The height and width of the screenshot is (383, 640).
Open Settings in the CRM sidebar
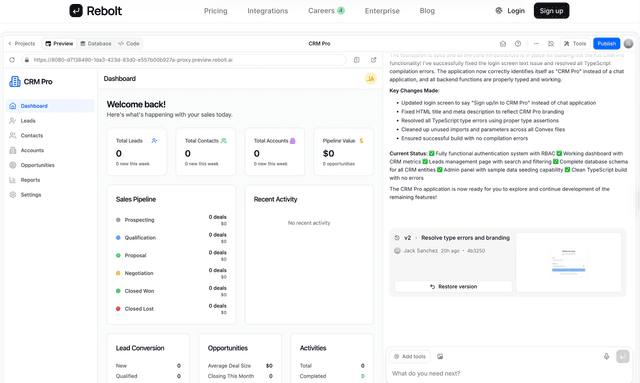51,195
